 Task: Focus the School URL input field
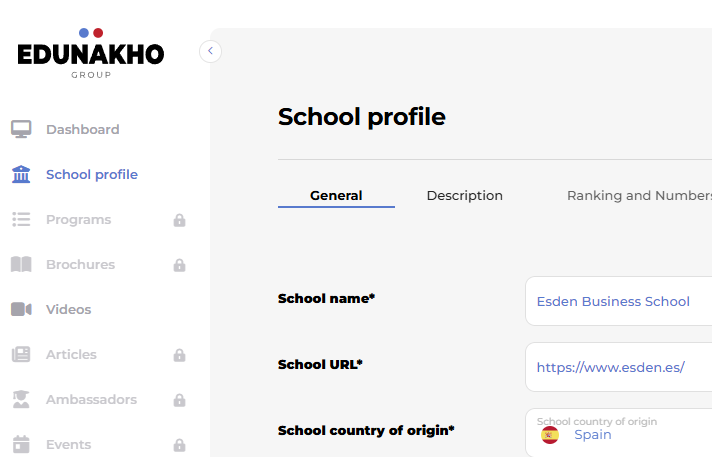coord(620,367)
